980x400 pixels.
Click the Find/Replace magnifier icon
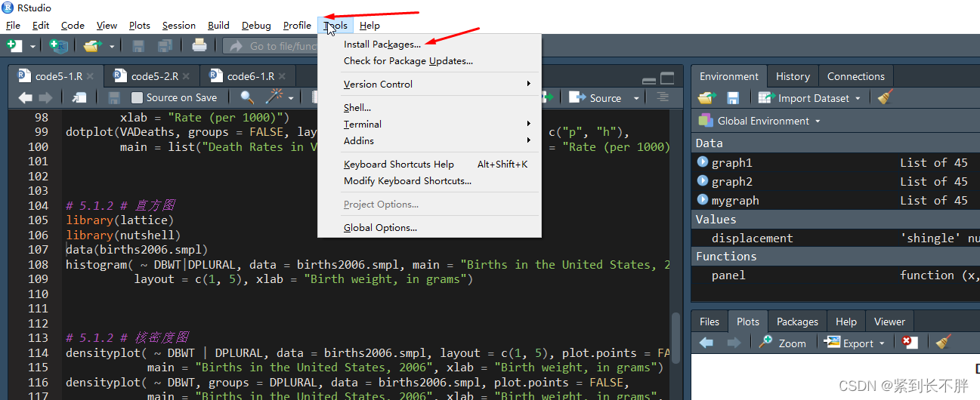tap(247, 97)
